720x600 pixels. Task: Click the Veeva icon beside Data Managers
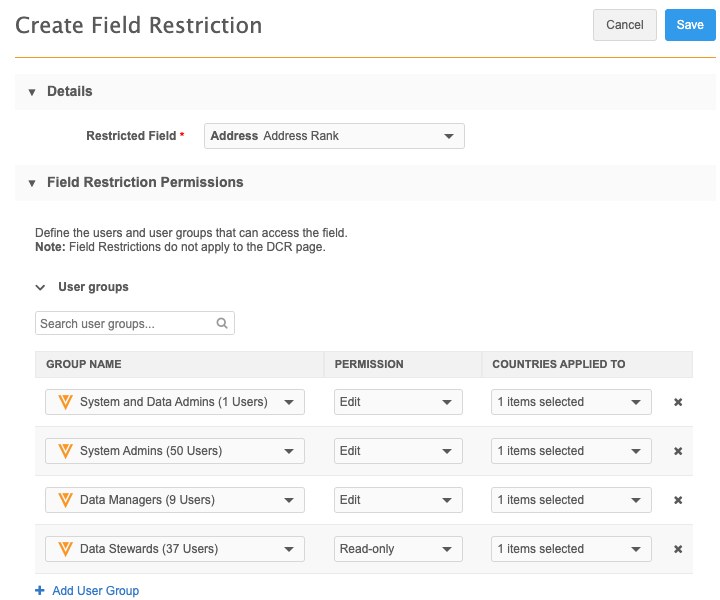point(65,500)
